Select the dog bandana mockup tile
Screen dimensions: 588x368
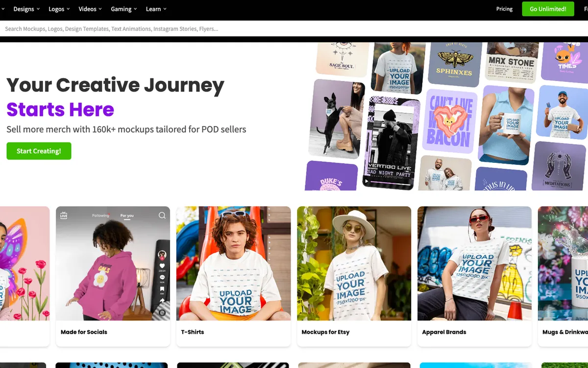tap(337, 119)
